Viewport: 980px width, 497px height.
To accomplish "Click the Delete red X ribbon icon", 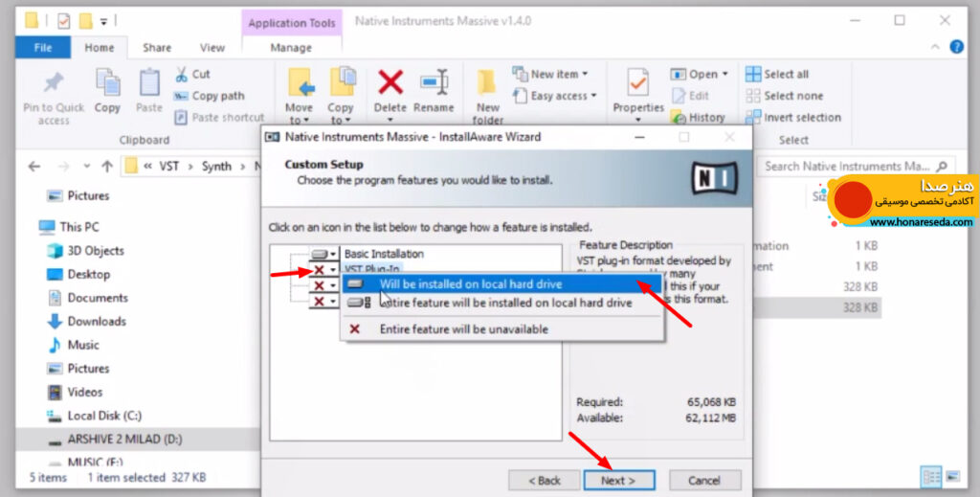I will click(390, 83).
